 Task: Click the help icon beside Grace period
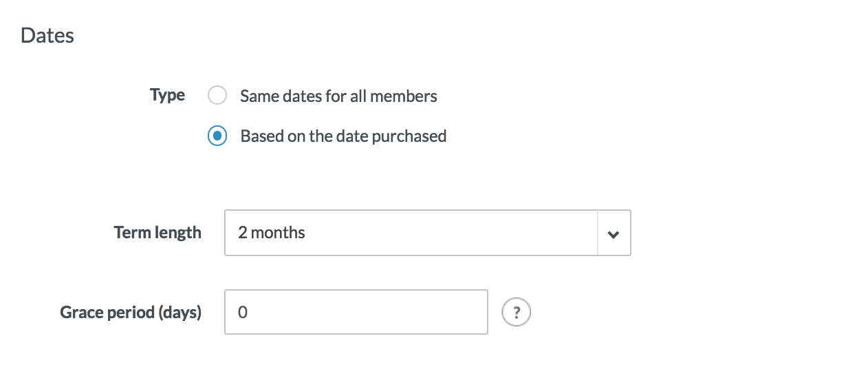point(517,313)
